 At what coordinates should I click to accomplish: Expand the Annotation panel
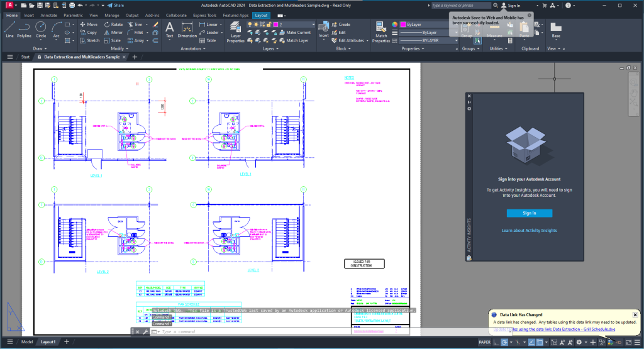point(193,48)
